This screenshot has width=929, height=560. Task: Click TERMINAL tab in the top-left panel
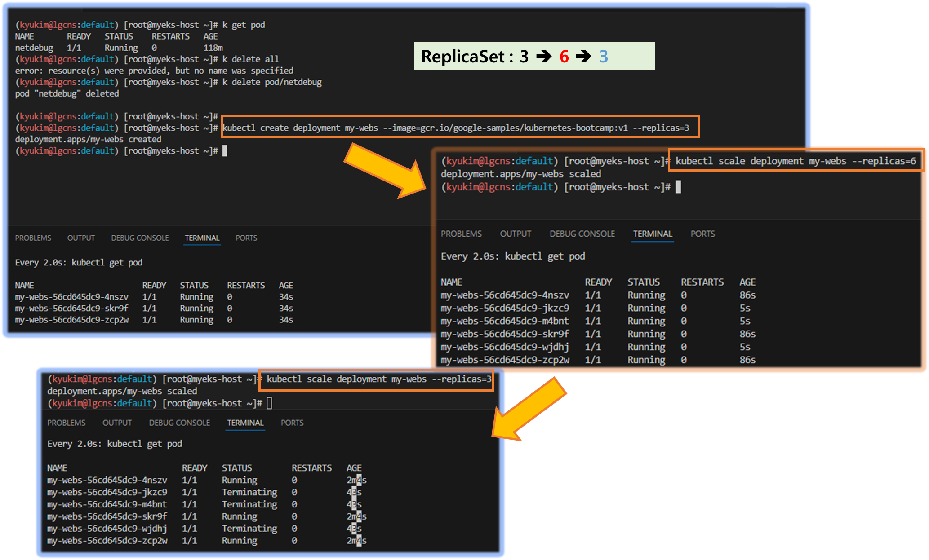click(202, 238)
